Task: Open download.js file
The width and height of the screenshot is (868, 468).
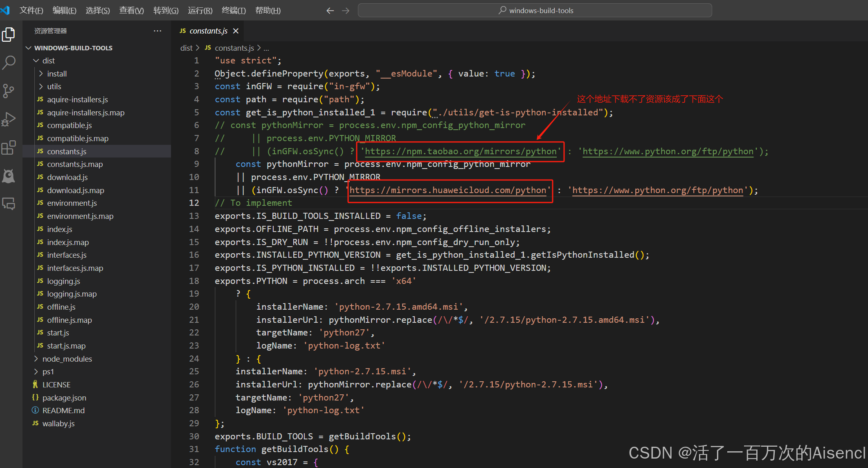Action: click(67, 177)
